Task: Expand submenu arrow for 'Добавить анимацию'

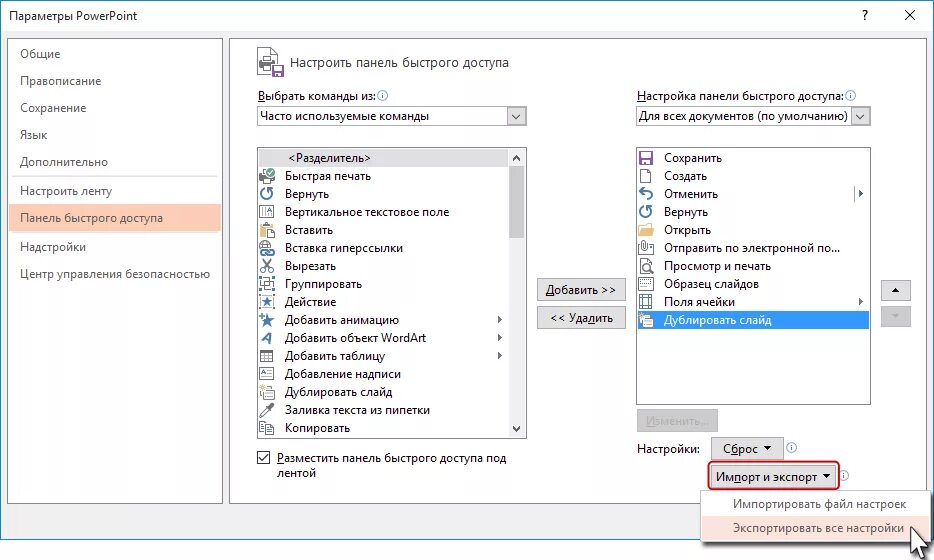Action: (x=500, y=320)
